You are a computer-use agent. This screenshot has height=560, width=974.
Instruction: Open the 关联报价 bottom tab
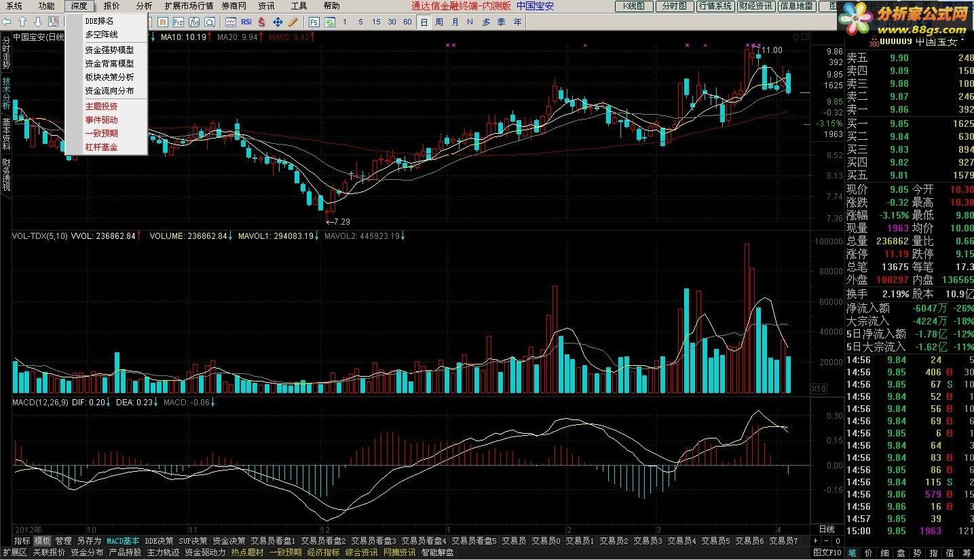tap(49, 553)
